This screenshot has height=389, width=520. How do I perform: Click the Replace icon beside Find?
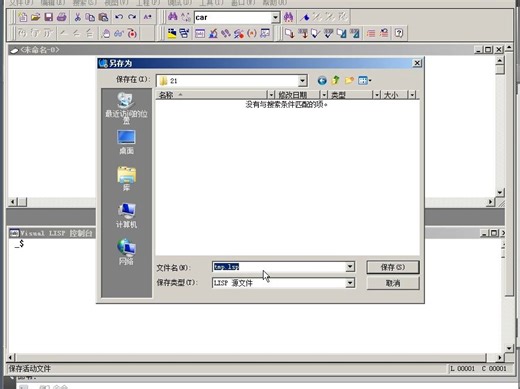(186, 17)
